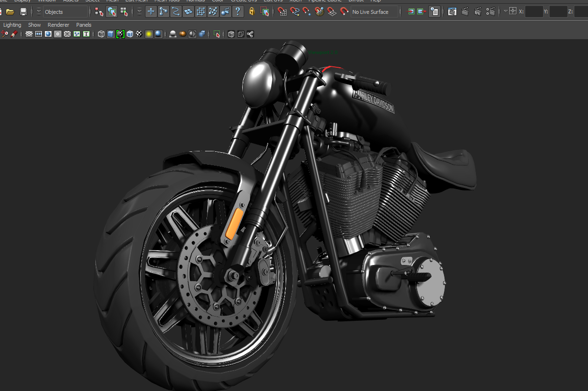Click the Snap to grids magnet icon
The width and height of the screenshot is (588, 391).
pos(282,12)
